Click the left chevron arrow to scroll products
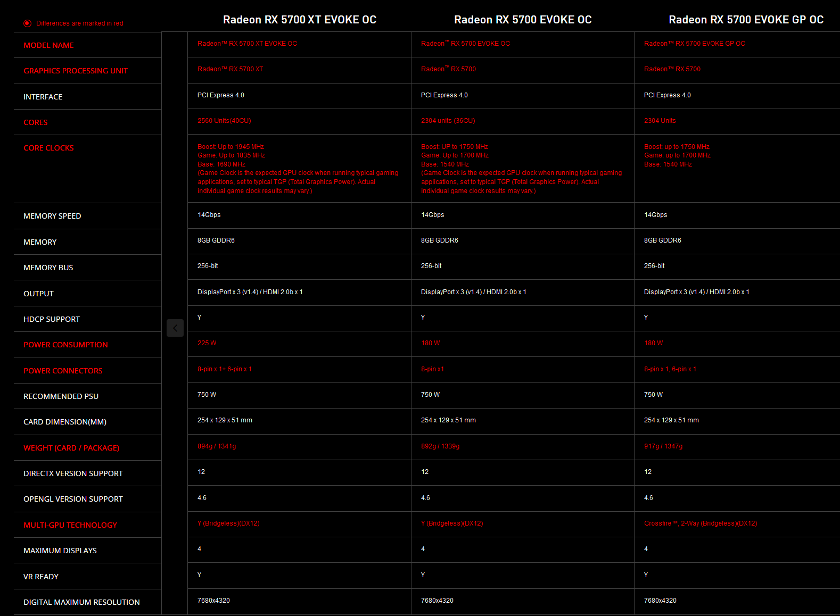The image size is (840, 616). pyautogui.click(x=175, y=328)
